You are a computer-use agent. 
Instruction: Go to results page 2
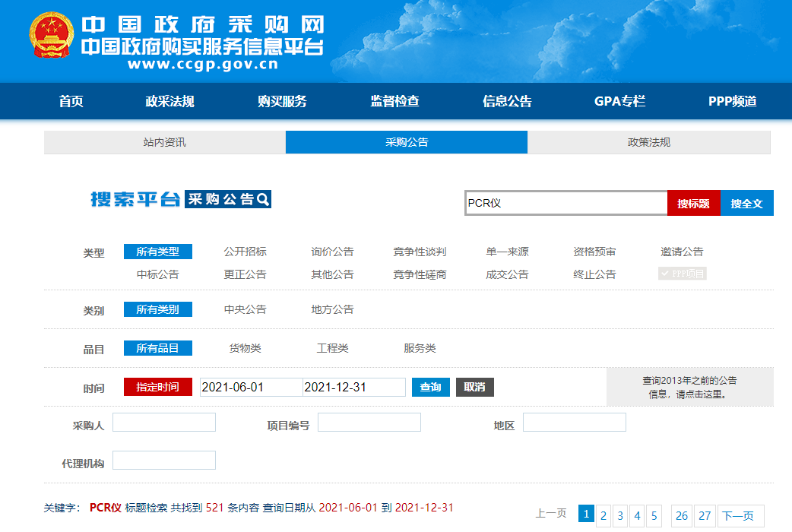(604, 516)
